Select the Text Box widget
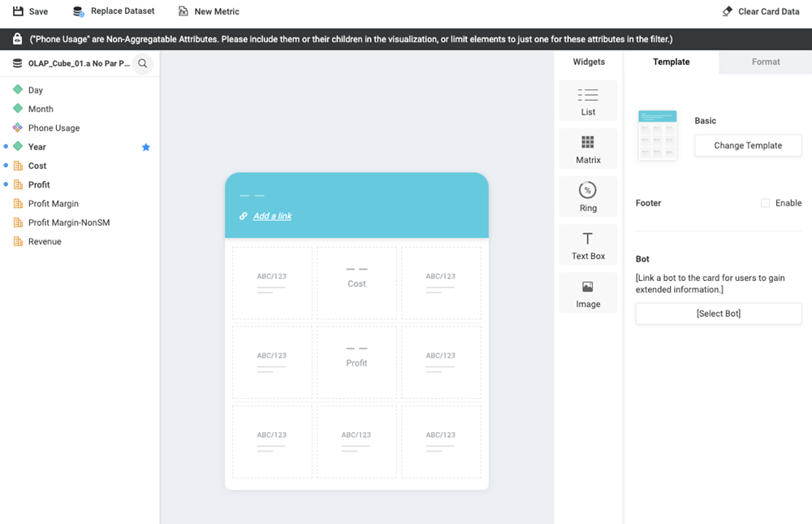Viewport: 812px width, 524px height. pos(588,245)
